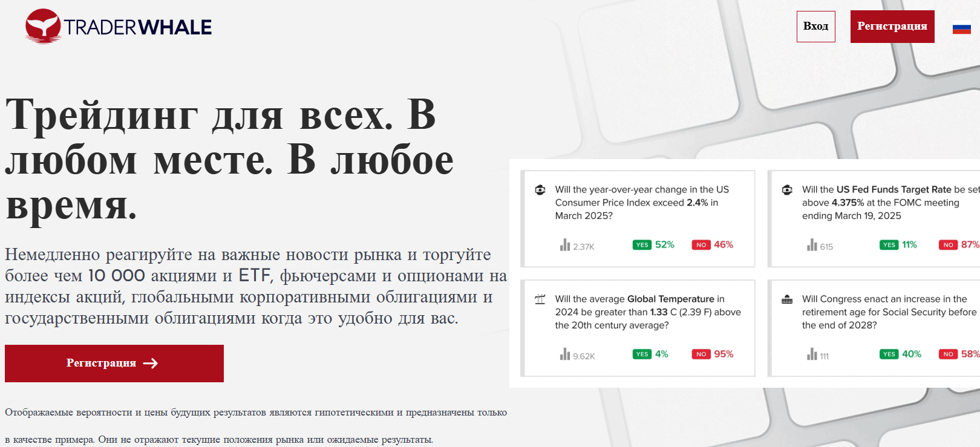Choose YES 40% on Social Security market
Viewport: 980px width, 447px height.
[900, 354]
